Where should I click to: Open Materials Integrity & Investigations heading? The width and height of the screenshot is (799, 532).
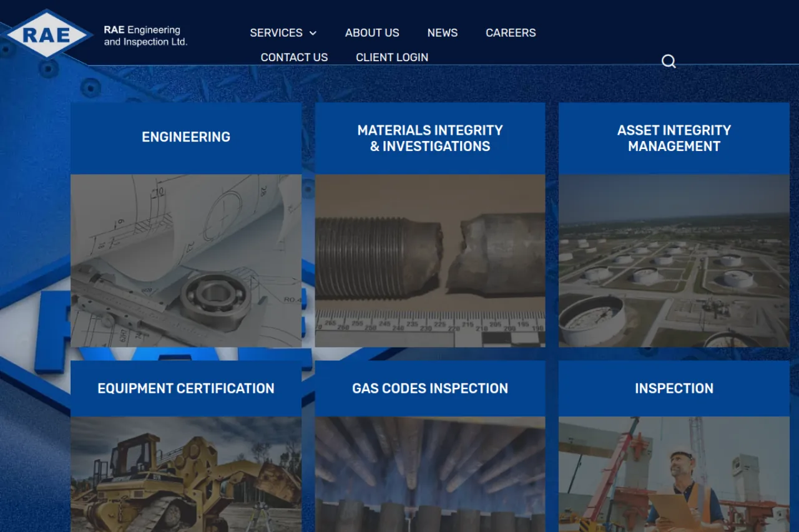point(430,138)
